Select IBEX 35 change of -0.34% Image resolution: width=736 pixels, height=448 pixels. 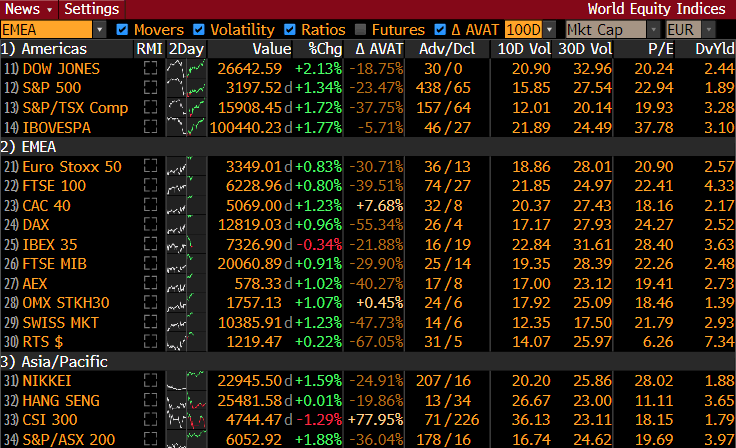click(319, 245)
